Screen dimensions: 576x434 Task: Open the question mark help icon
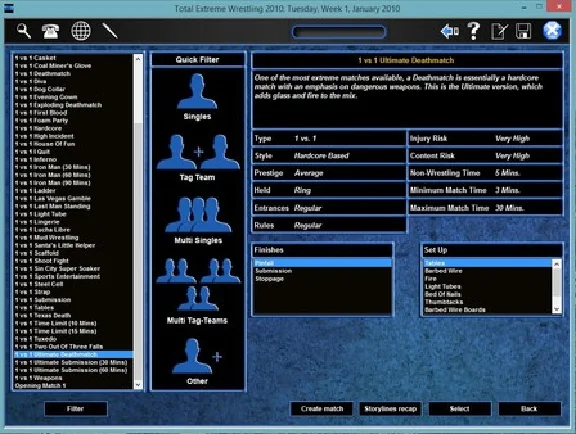click(474, 31)
